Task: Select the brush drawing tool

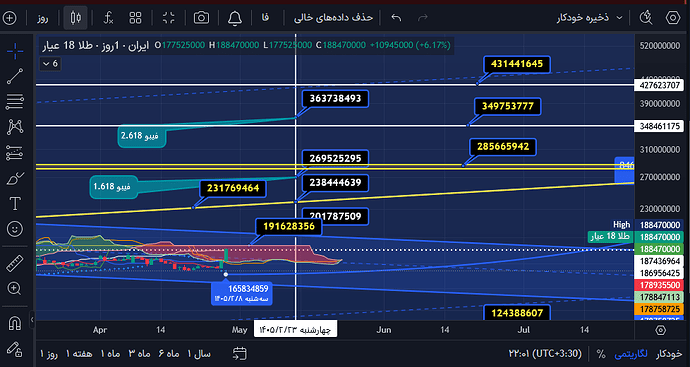Action: pos(15,179)
